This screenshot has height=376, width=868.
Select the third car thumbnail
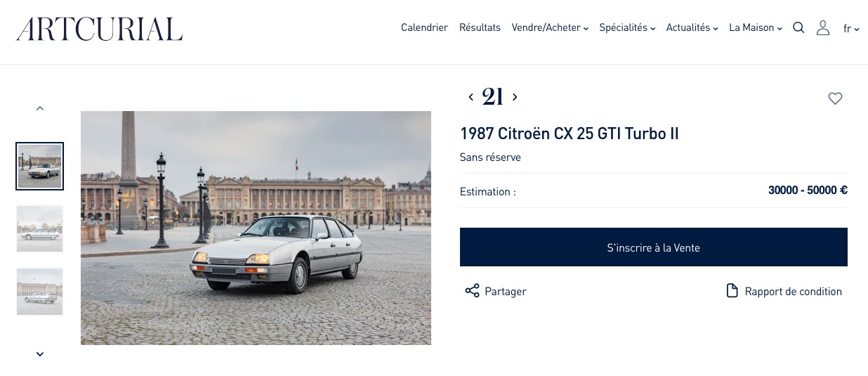(x=40, y=292)
